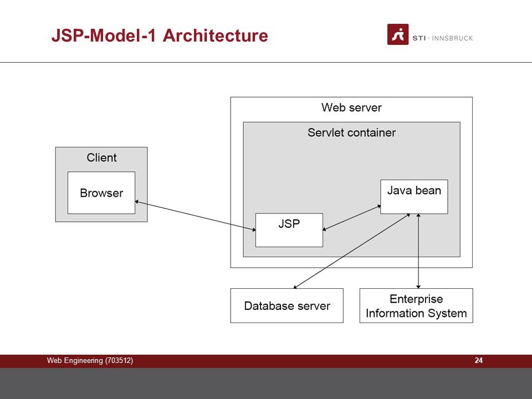Select the "Client" label
This screenshot has height=399, width=532.
(x=101, y=157)
